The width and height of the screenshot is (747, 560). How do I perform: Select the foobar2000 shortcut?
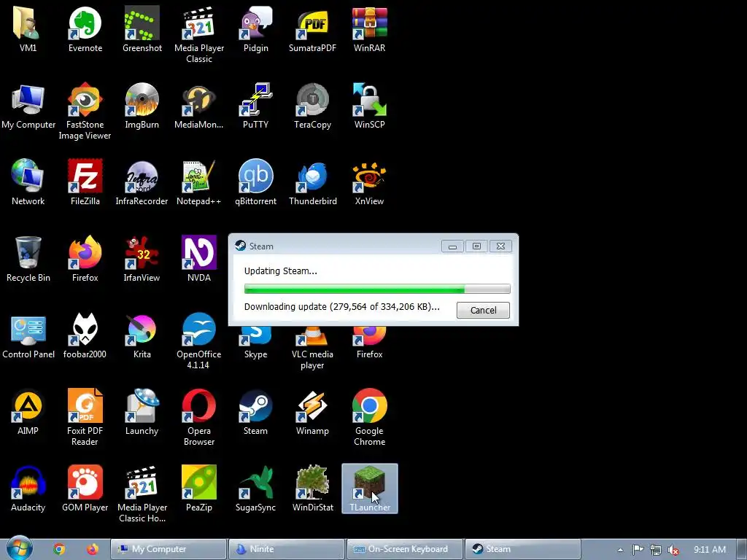[x=85, y=336]
